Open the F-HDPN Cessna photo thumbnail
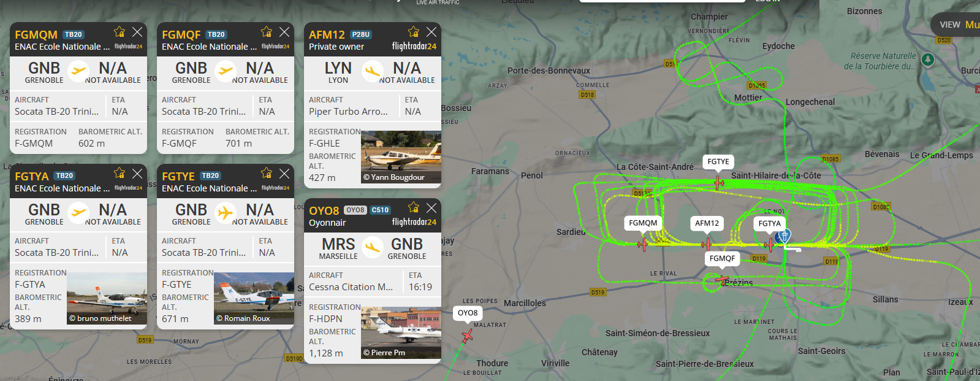The image size is (980, 381). pos(401,333)
